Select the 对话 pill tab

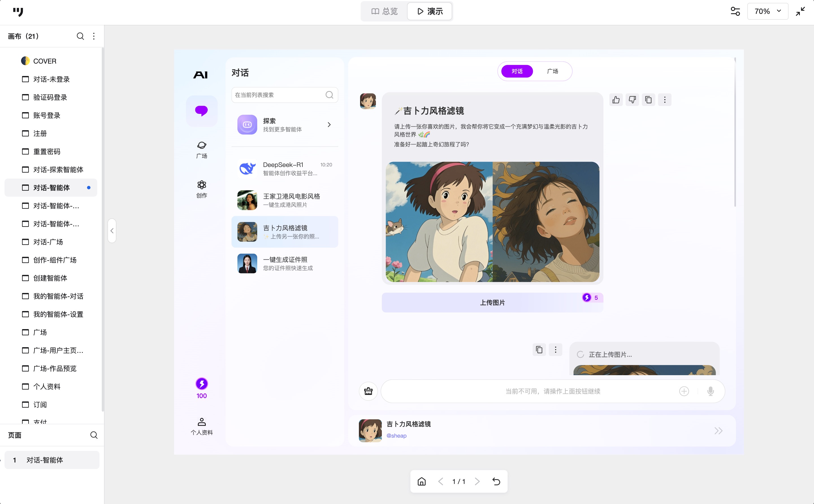pos(517,71)
